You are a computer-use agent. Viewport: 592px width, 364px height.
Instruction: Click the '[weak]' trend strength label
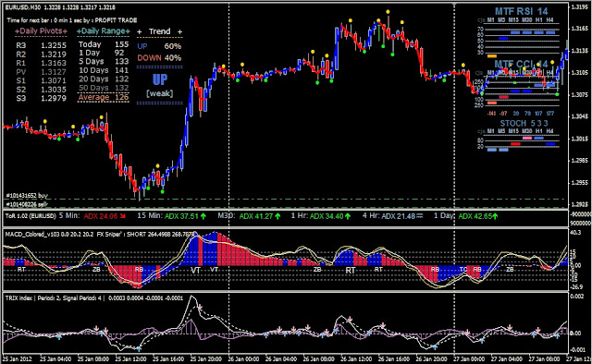click(160, 93)
